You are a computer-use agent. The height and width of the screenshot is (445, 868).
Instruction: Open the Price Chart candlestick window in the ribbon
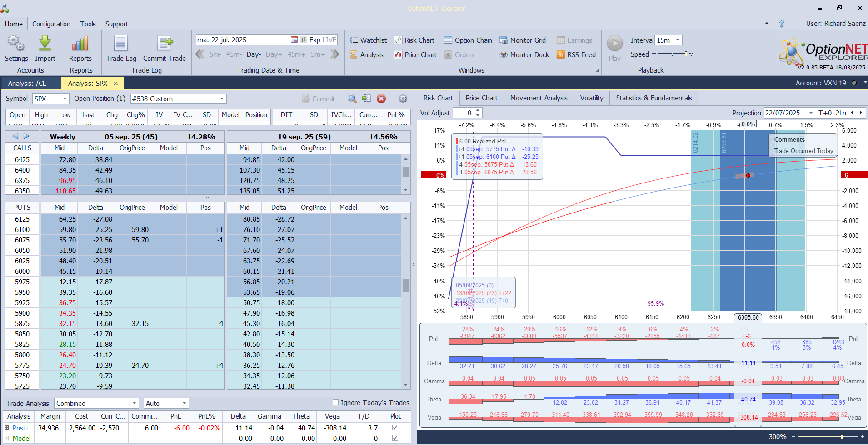pos(415,55)
